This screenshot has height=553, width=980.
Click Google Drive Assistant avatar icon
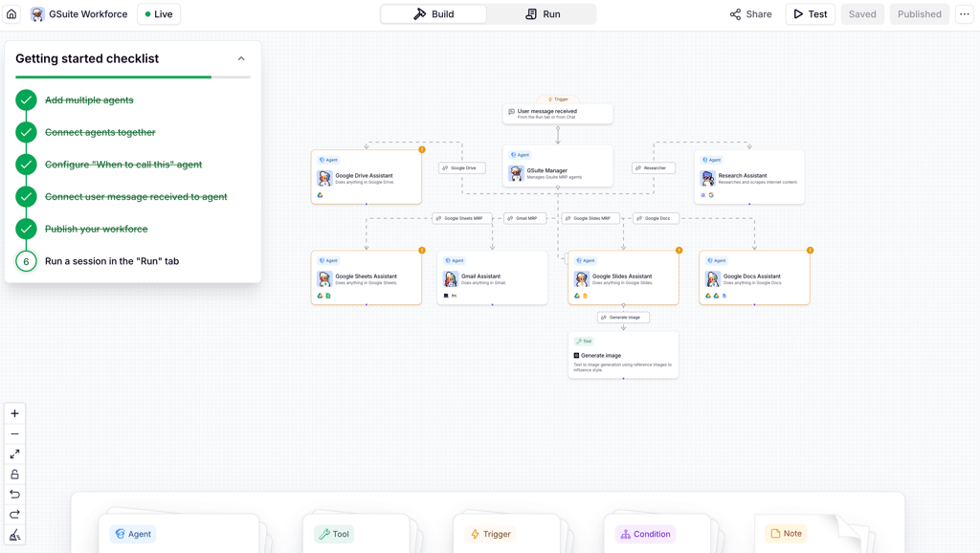324,178
